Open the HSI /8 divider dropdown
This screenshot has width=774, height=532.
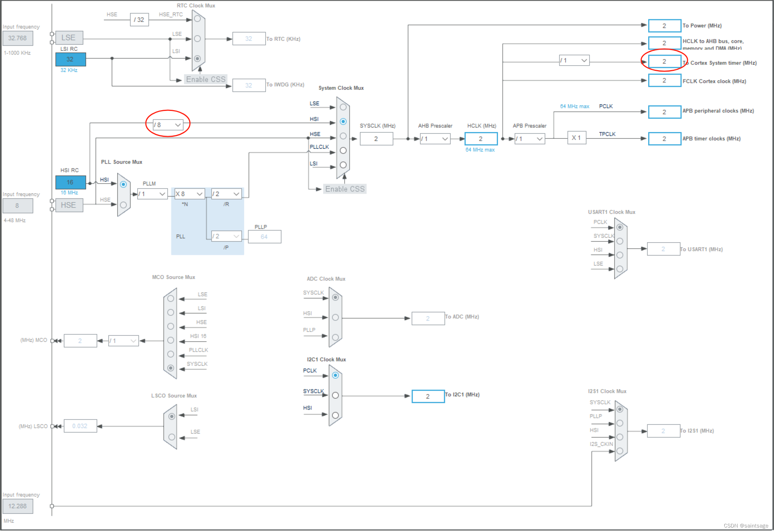168,125
